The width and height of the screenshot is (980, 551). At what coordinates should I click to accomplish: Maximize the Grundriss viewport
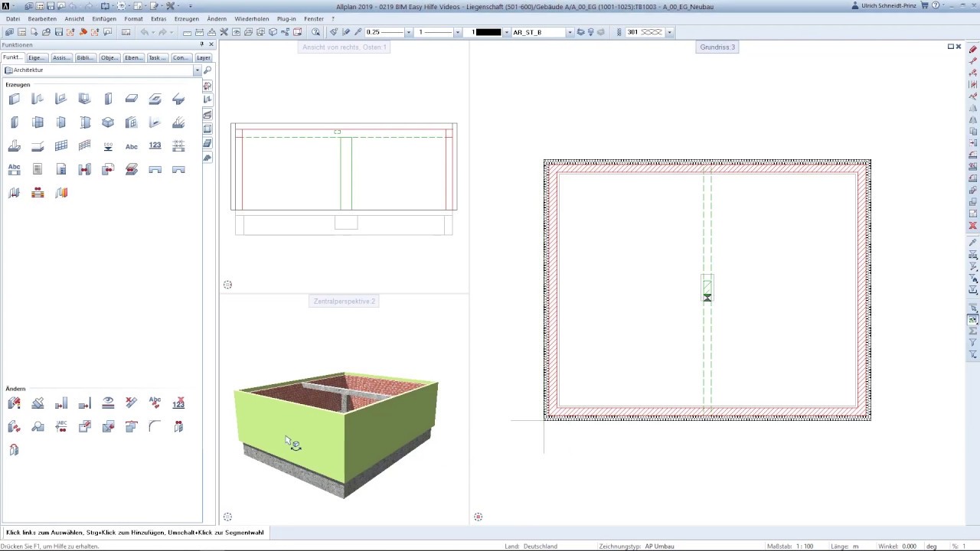point(951,47)
